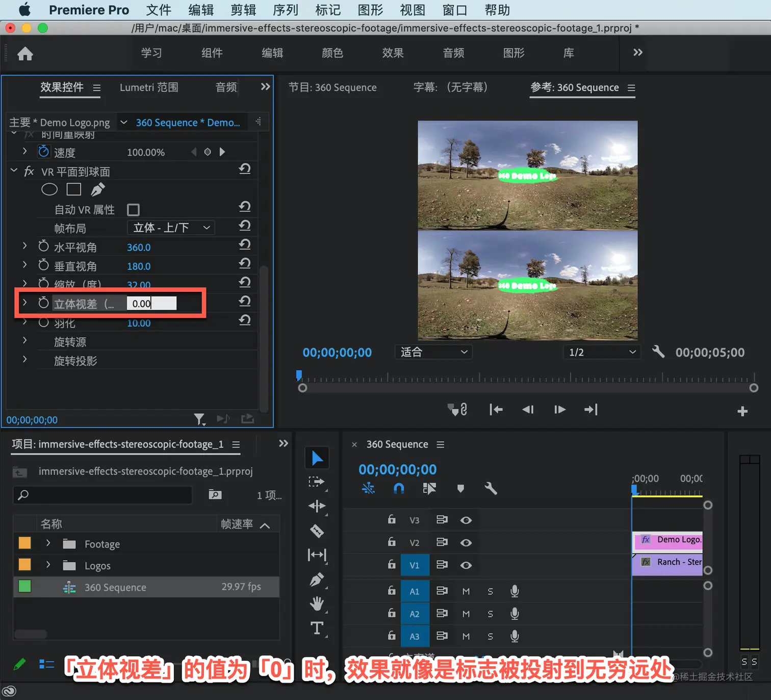This screenshot has width=771, height=700.
Task: Select the Ripple Edit tool
Action: [317, 506]
